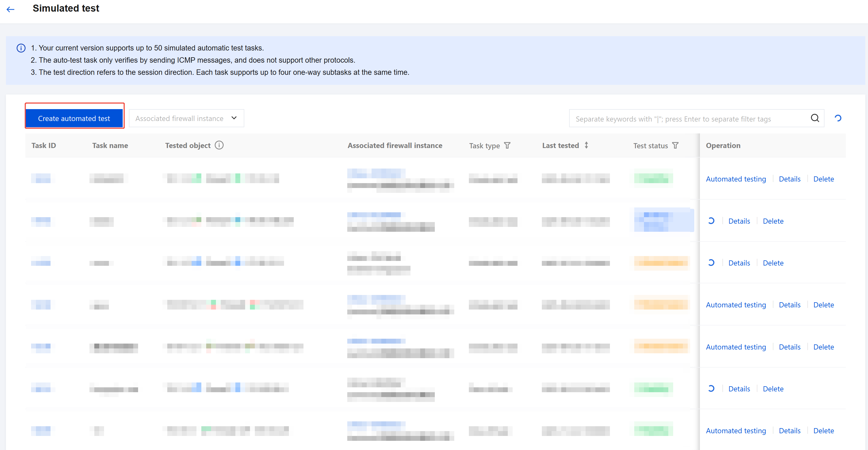
Task: Click the Simulated test page title
Action: coord(66,8)
